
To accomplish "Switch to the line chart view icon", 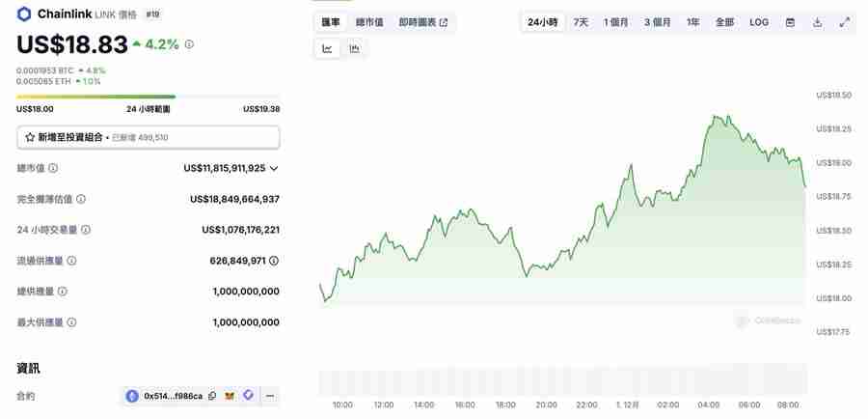I will 328,48.
